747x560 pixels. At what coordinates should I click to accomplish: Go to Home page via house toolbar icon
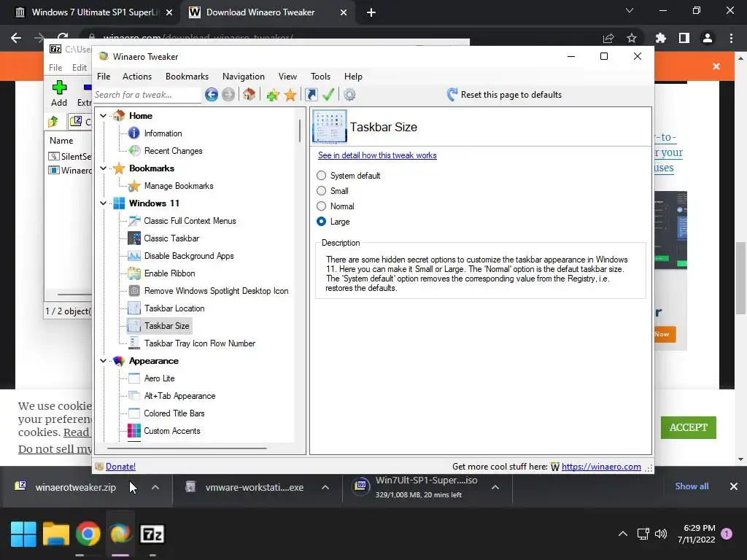coord(249,94)
